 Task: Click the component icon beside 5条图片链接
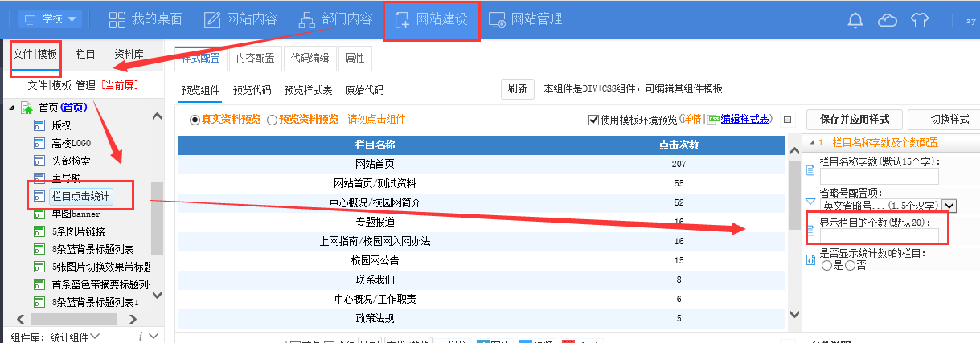tap(38, 231)
